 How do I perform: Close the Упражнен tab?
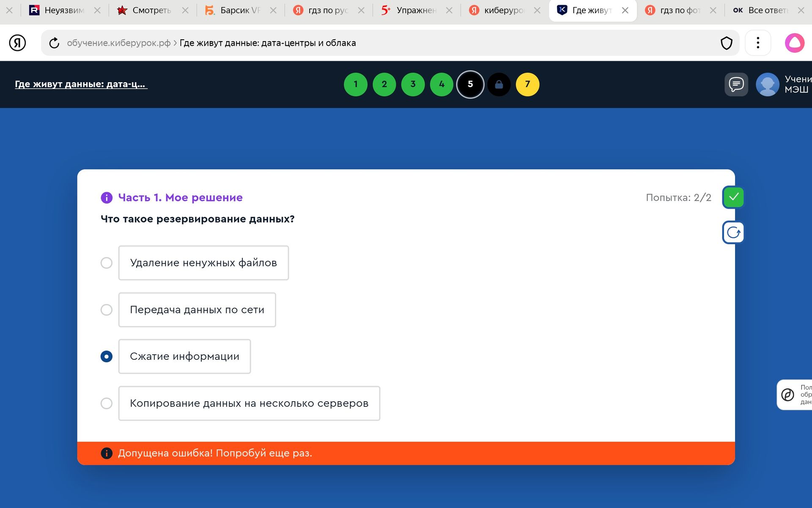(449, 11)
